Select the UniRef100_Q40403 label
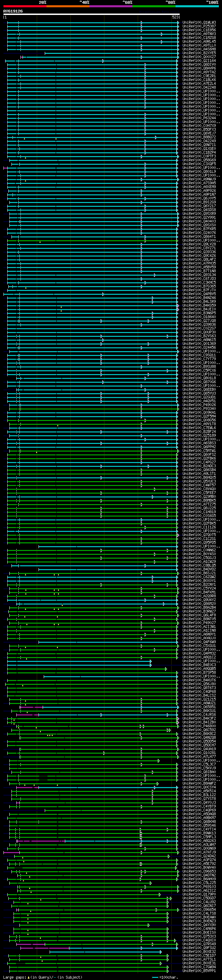 point(199,221)
